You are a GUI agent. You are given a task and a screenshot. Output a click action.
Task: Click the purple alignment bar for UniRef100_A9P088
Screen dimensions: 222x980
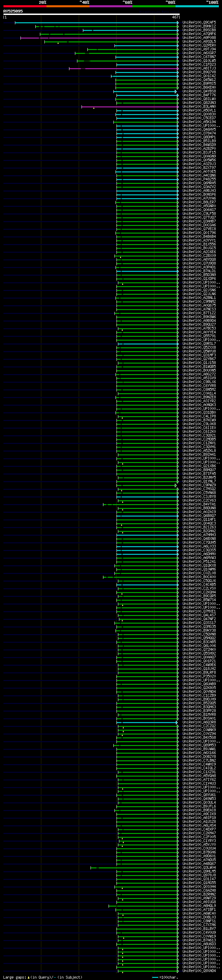100,38
